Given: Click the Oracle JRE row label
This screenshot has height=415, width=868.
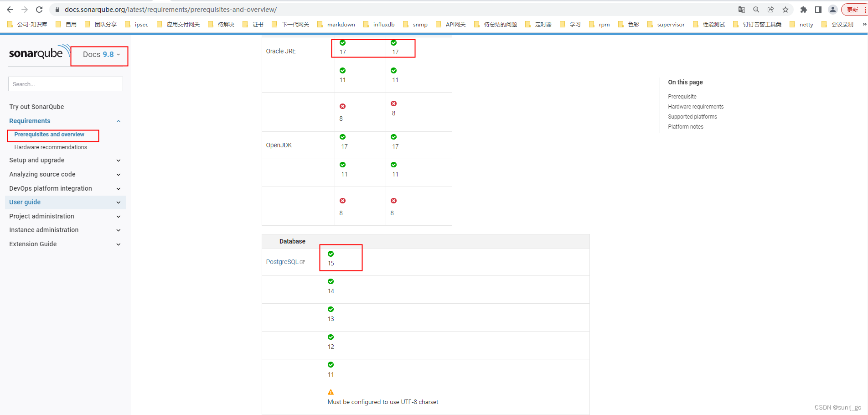Looking at the screenshot, I should click(281, 51).
